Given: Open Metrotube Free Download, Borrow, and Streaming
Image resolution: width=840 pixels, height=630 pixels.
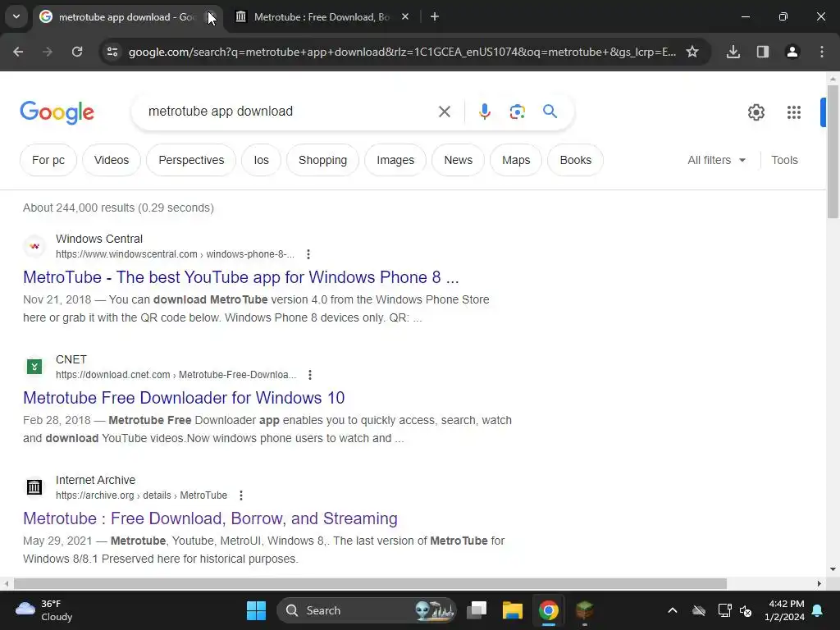Looking at the screenshot, I should pyautogui.click(x=210, y=518).
